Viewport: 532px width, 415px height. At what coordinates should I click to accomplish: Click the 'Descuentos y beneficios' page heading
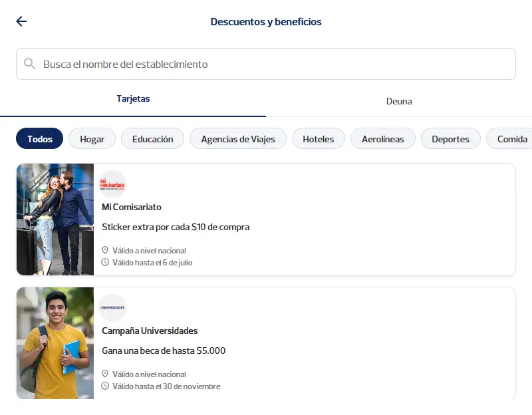pyautogui.click(x=266, y=22)
